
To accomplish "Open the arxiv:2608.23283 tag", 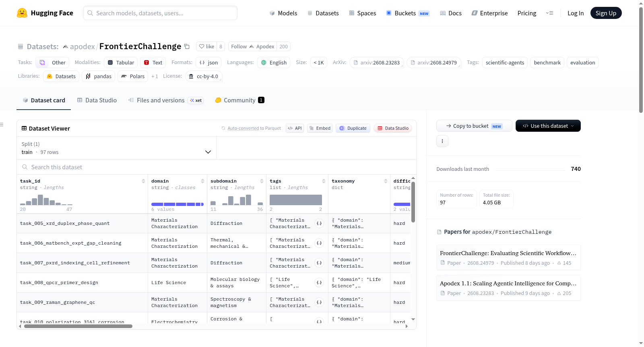I will 377,62.
